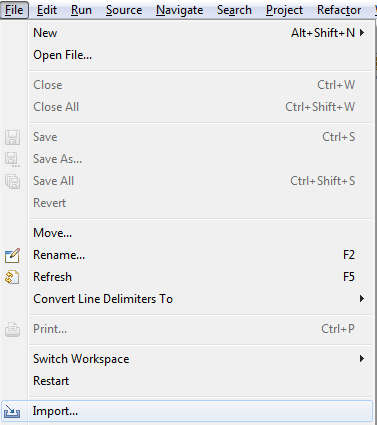Open the Edit menu
The height and width of the screenshot is (425, 377).
coord(47,10)
